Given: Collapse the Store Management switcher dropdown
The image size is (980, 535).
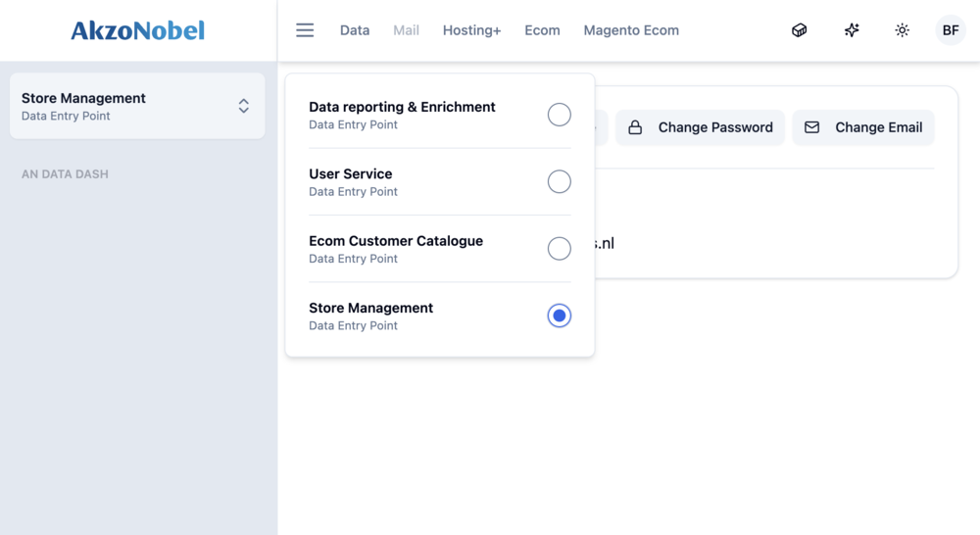Looking at the screenshot, I should 137,106.
